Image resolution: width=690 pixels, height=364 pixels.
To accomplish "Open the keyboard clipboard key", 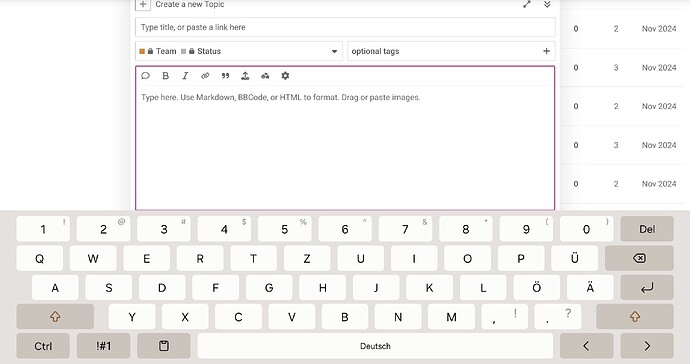I will coord(164,346).
